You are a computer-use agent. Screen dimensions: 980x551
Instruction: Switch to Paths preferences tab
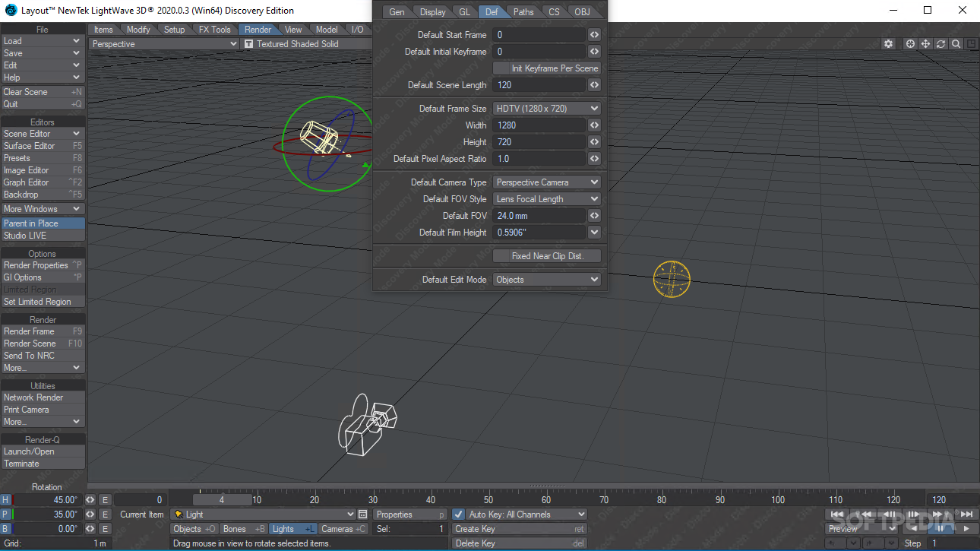[x=523, y=11]
